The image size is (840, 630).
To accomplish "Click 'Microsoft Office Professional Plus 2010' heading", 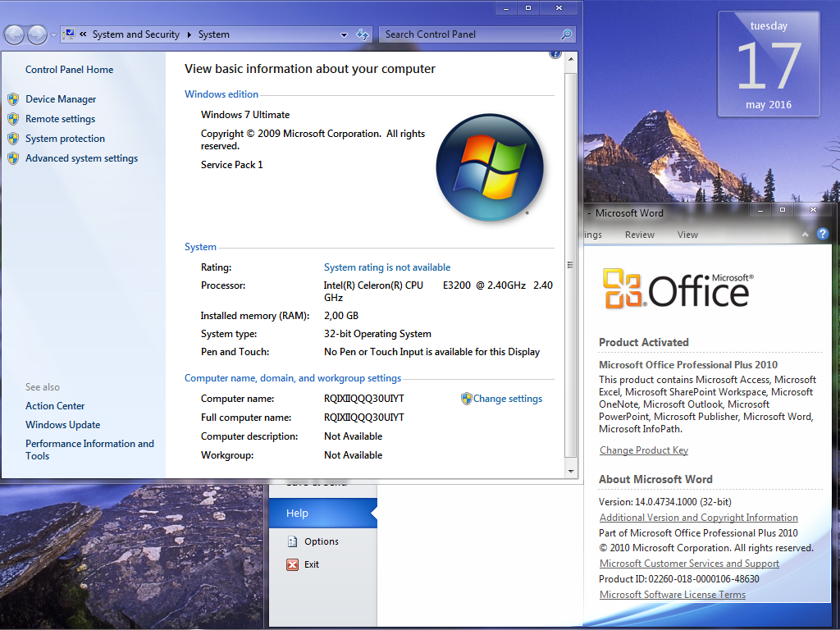I will pos(688,365).
